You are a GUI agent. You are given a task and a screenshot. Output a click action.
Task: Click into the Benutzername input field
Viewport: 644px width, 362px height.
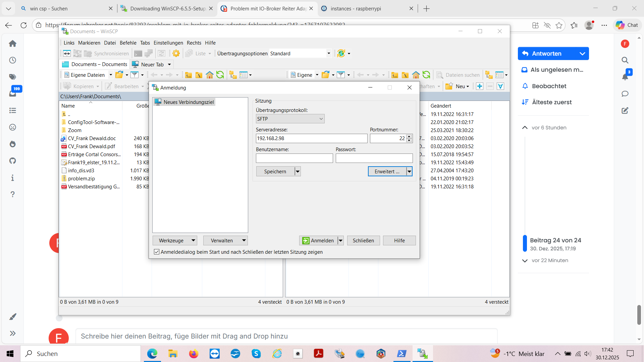point(294,158)
